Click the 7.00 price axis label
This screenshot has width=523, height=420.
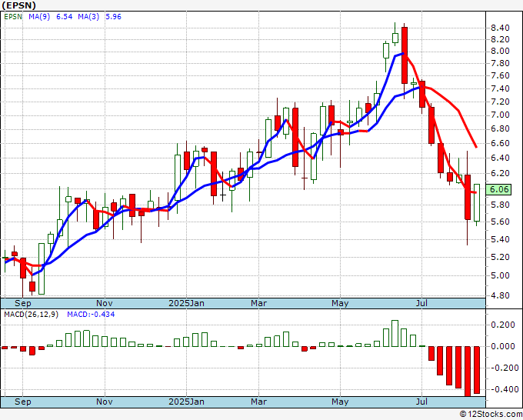click(x=500, y=115)
